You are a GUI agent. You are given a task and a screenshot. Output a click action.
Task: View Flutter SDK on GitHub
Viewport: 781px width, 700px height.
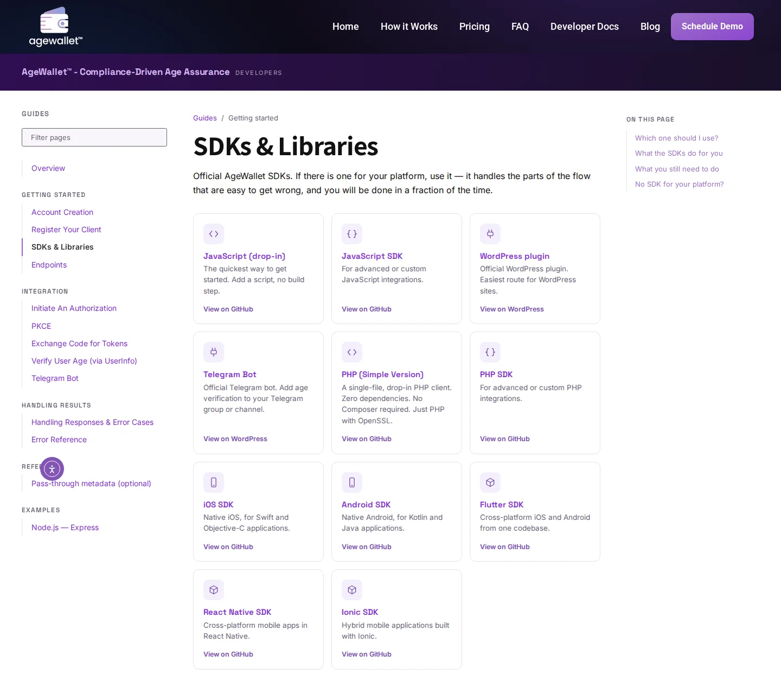pyautogui.click(x=505, y=547)
